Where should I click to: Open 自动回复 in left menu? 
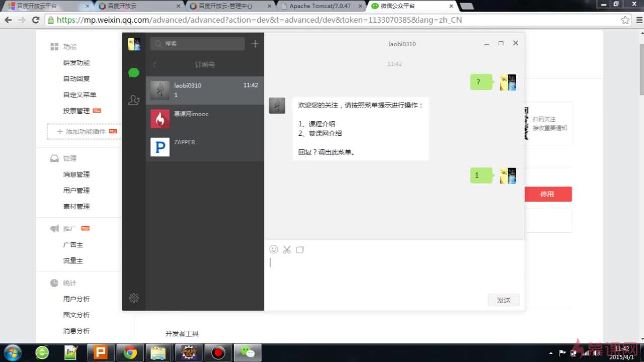coord(76,79)
